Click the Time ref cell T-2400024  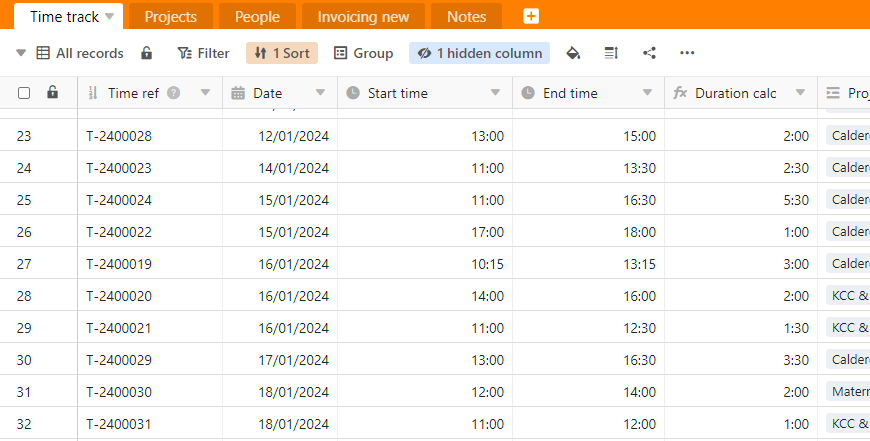coord(150,200)
